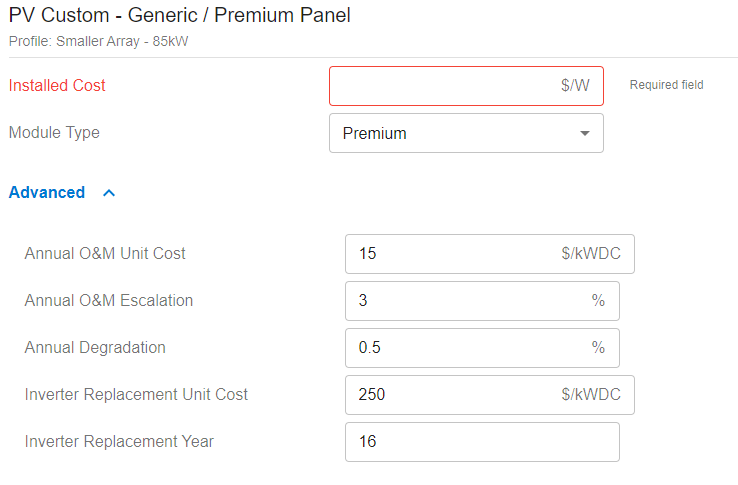Focus the empty Installed Cost field

pyautogui.click(x=440, y=86)
